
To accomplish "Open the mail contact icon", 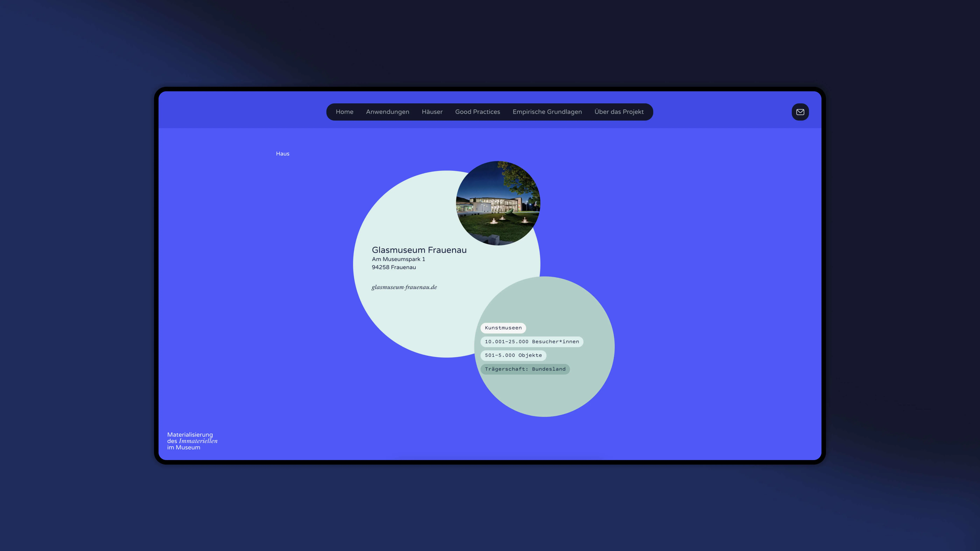I will click(800, 112).
